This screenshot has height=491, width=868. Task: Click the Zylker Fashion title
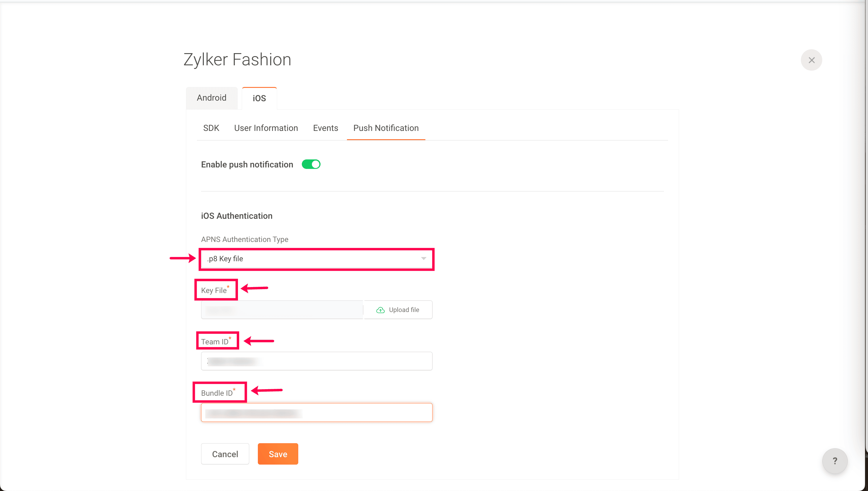(x=237, y=60)
